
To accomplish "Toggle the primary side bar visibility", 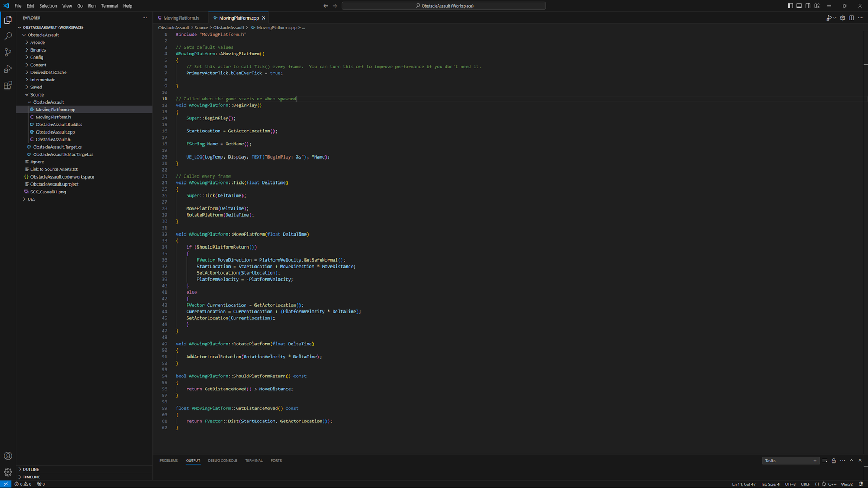I will point(790,6).
